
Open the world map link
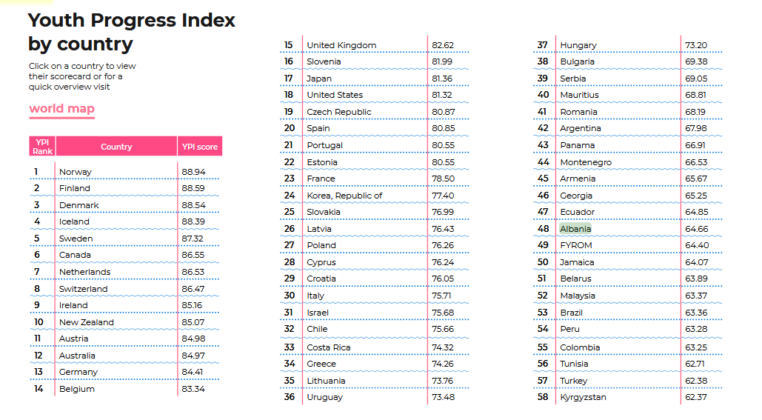[61, 108]
